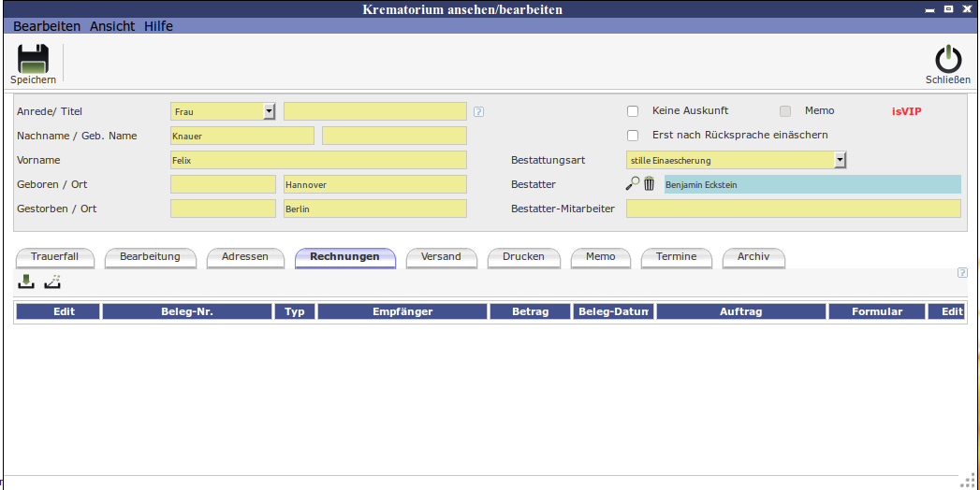This screenshot has height=490, width=980.
Task: Click the new invoice wand icon
Action: [52, 281]
